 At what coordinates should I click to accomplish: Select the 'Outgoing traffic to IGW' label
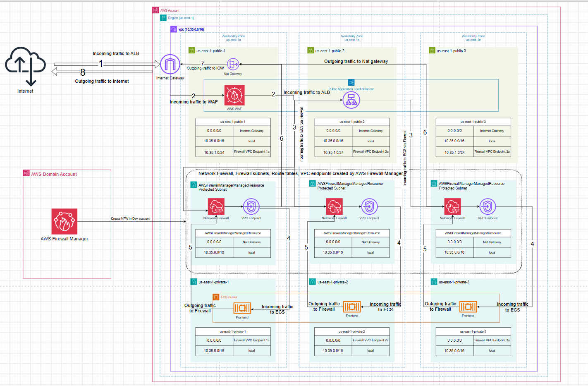pyautogui.click(x=205, y=68)
